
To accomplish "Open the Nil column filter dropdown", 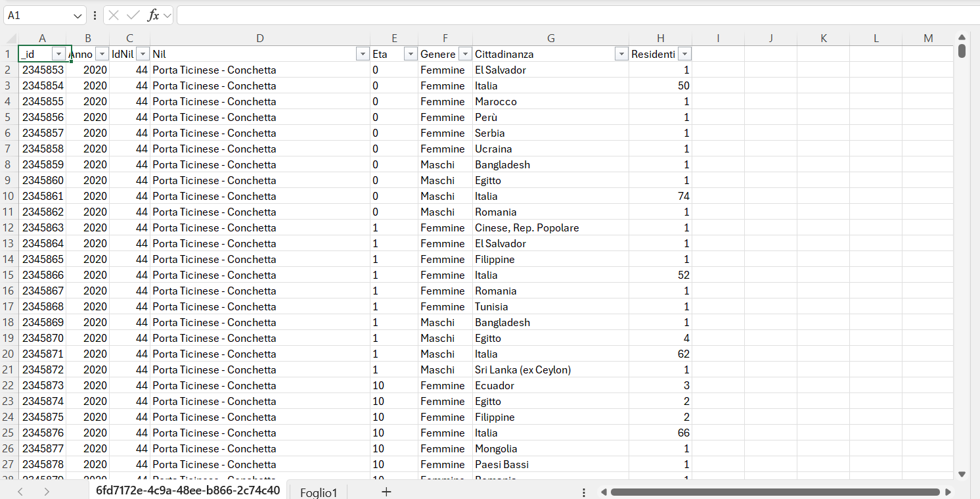I will click(362, 55).
